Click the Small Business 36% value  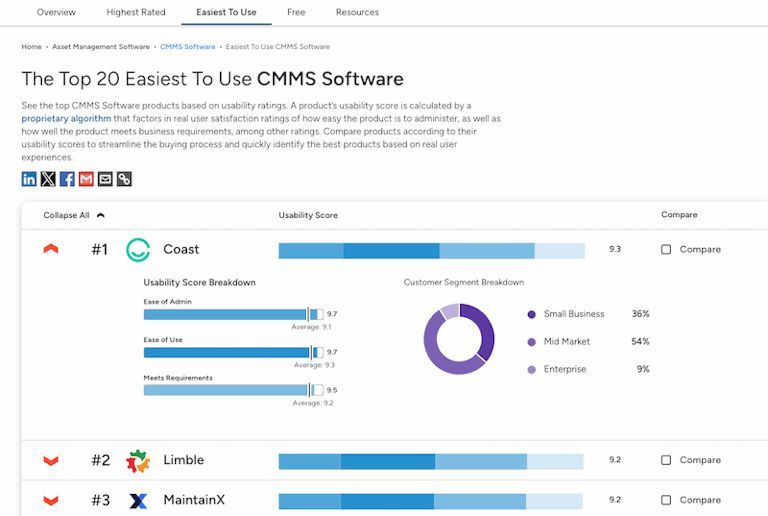coord(640,314)
